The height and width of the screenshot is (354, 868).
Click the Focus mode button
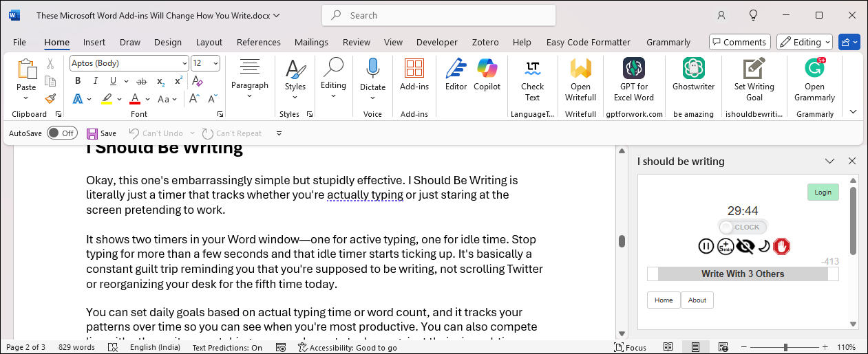click(x=630, y=348)
